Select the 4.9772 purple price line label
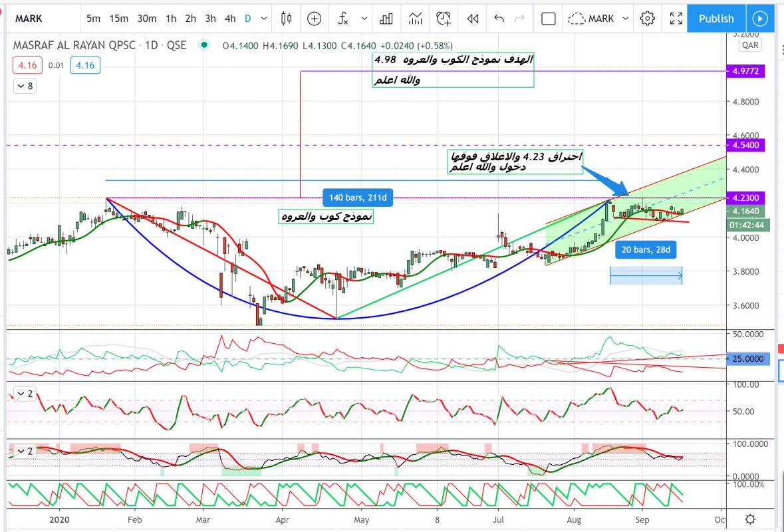This screenshot has height=532, width=784. [x=745, y=71]
